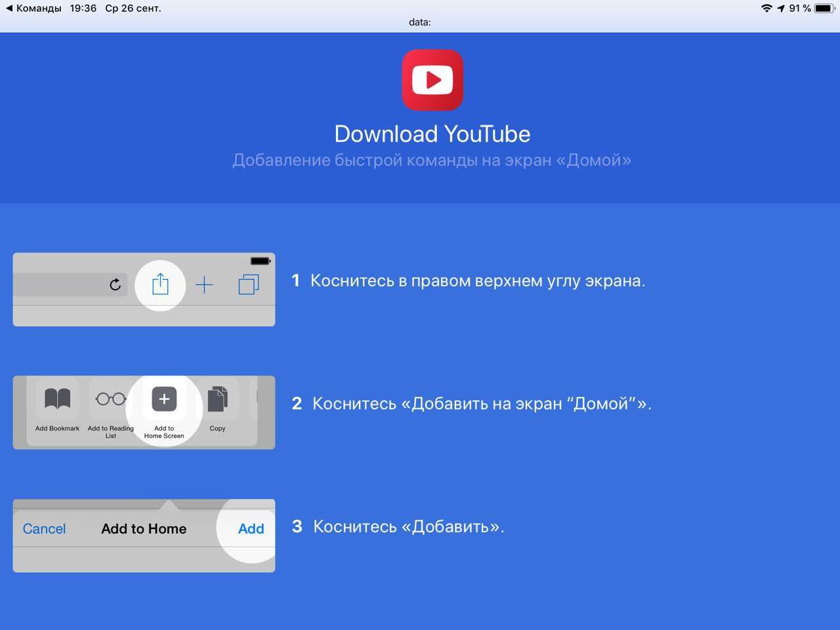Tap the Add Bookmark book icon

click(57, 399)
